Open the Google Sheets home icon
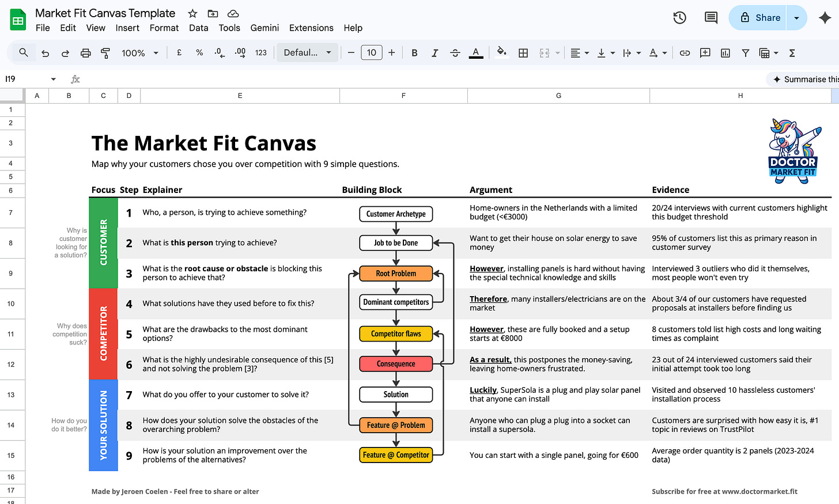 18,20
